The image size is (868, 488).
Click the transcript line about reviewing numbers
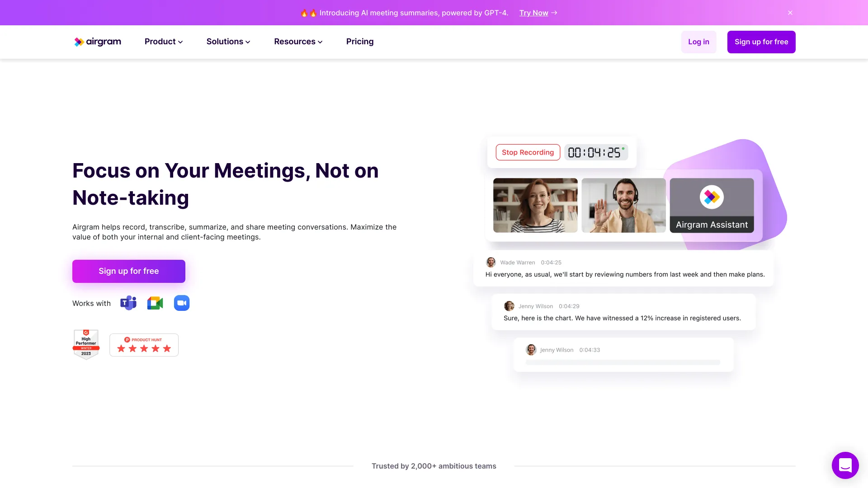point(625,274)
